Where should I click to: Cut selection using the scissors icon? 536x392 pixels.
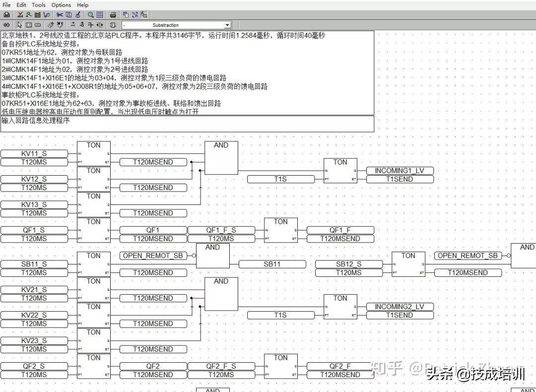pyautogui.click(x=60, y=14)
